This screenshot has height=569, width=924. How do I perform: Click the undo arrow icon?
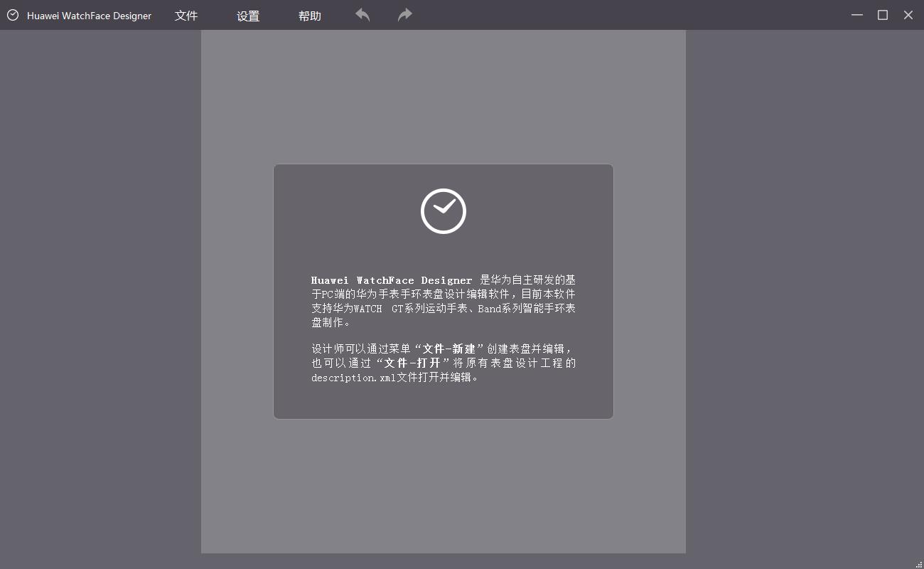coord(362,15)
